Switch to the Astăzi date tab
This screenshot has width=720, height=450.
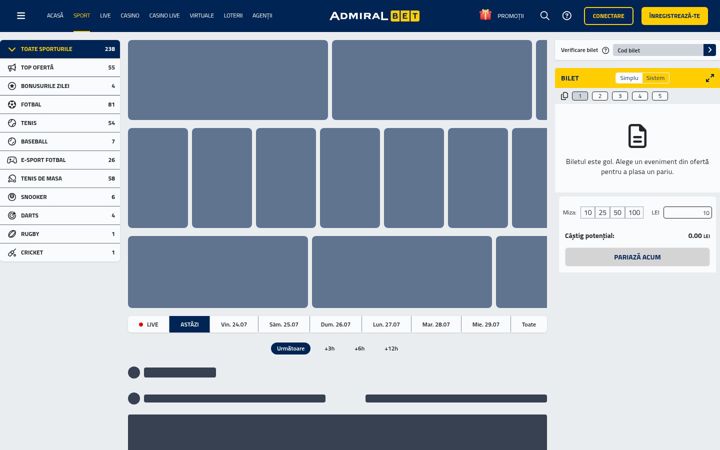190,324
